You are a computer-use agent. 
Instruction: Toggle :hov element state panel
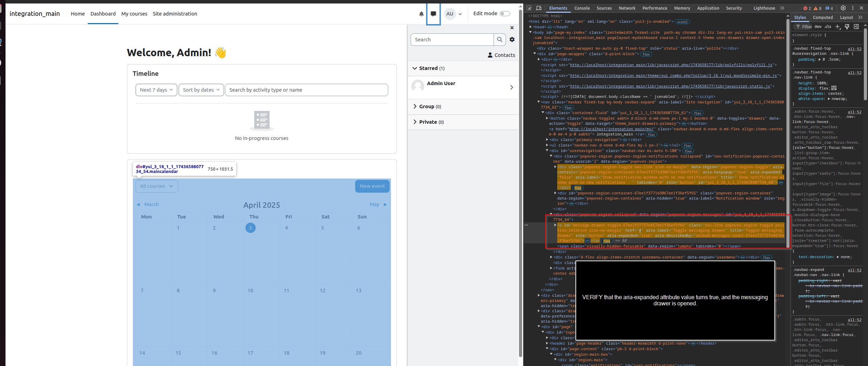[x=818, y=27]
